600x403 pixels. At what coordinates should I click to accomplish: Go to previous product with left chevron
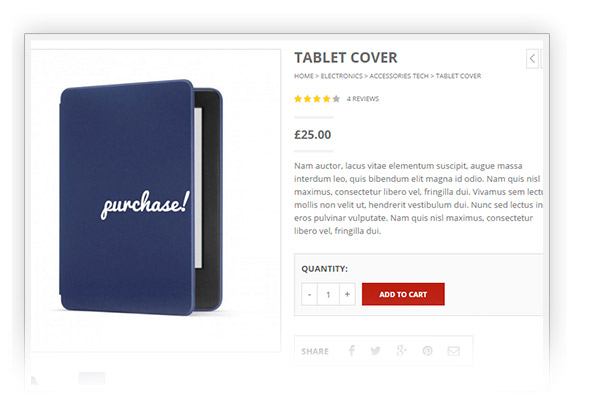point(532,59)
